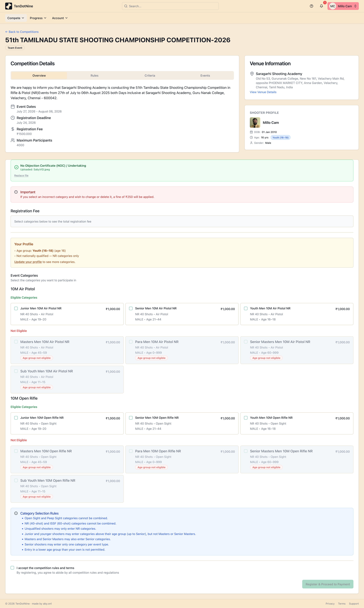Expand the Millo Cam user menu
Image resolution: width=364 pixels, height=608 pixels.
343,6
